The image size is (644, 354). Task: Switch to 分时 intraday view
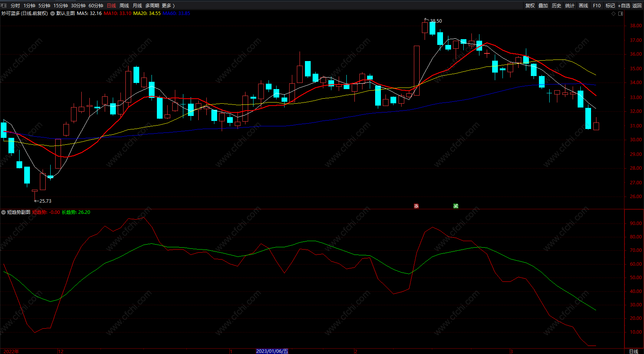coord(15,5)
